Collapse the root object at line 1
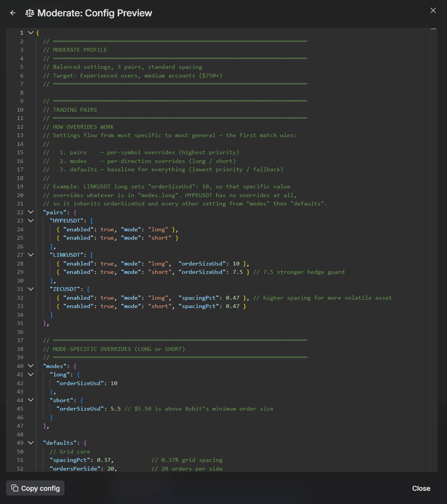 point(31,33)
